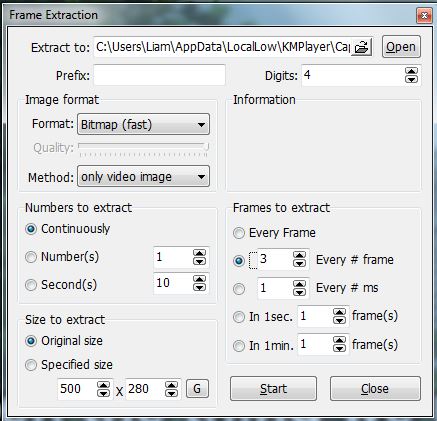Click the Start button
This screenshot has width=437, height=421.
point(273,389)
